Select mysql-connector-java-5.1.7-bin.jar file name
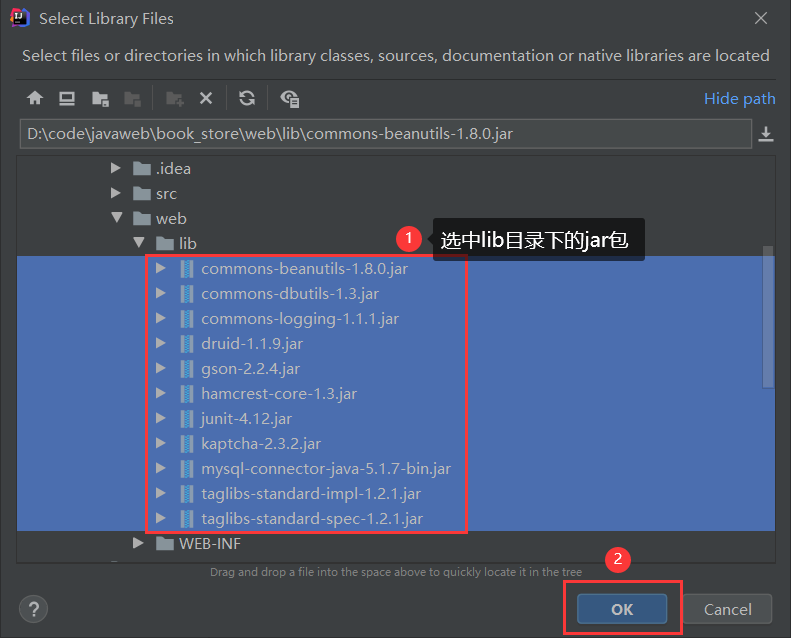This screenshot has width=791, height=638. [326, 469]
